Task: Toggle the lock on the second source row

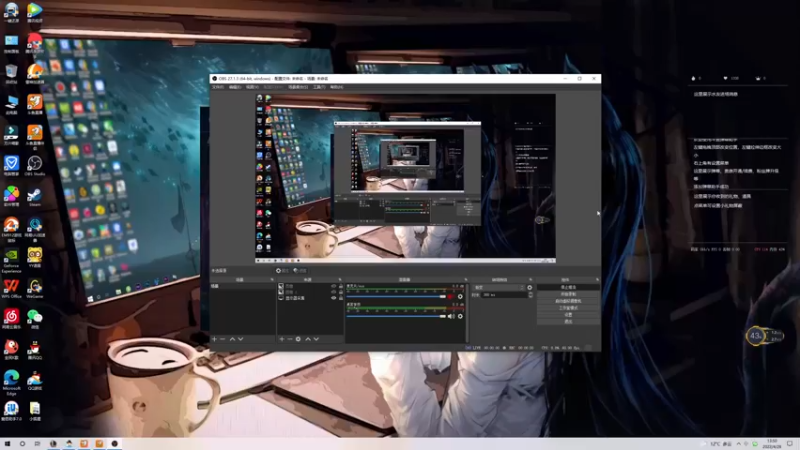Action: click(341, 292)
